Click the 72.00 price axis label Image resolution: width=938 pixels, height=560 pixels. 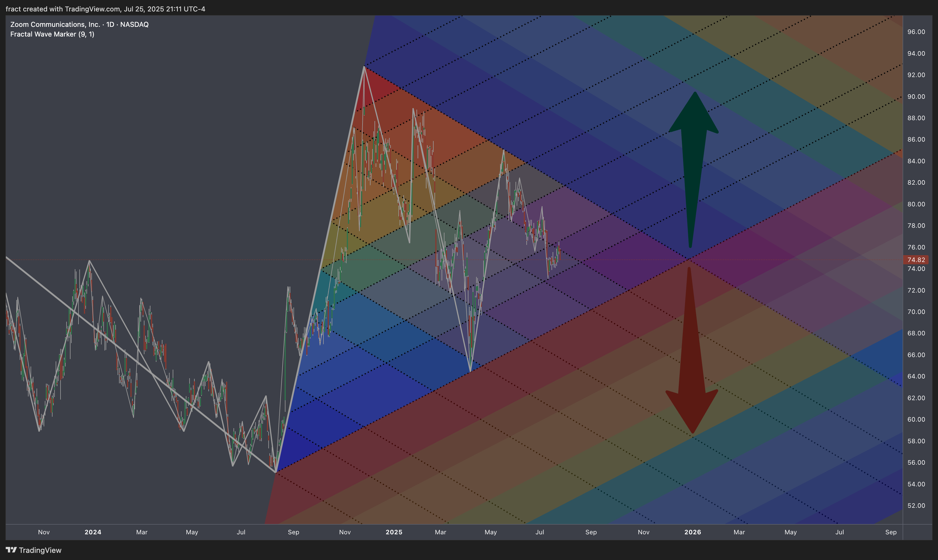coord(916,290)
